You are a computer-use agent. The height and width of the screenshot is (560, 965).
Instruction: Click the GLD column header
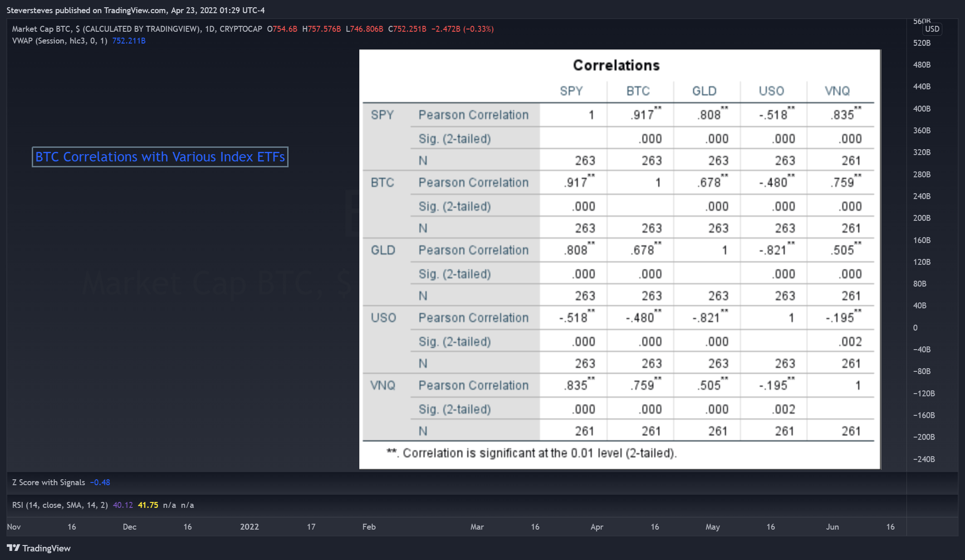click(704, 91)
